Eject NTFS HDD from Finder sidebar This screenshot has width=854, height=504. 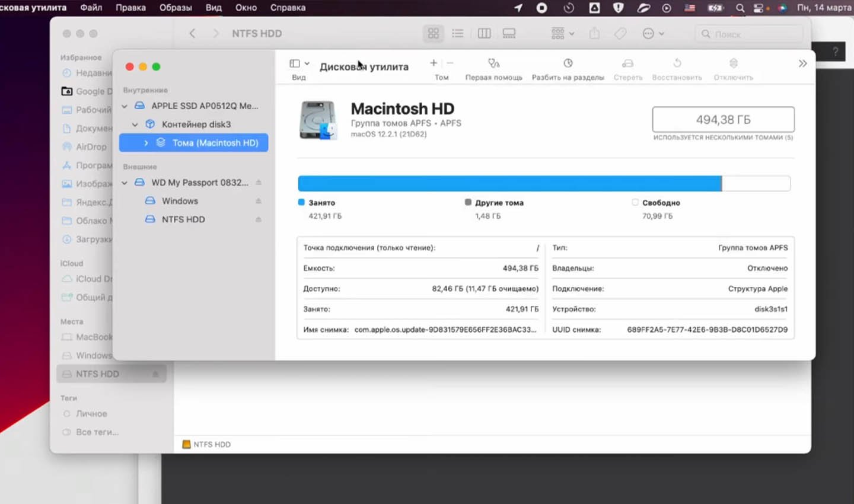(x=155, y=374)
